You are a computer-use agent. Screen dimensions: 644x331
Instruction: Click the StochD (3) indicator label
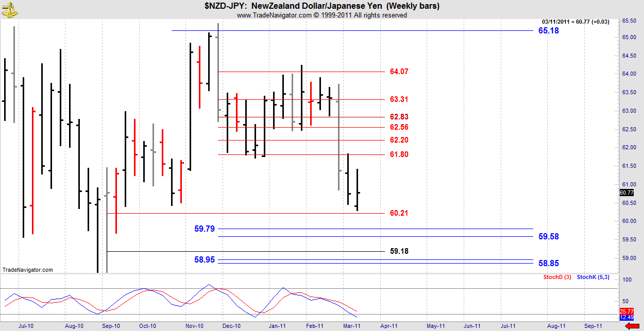(557, 277)
